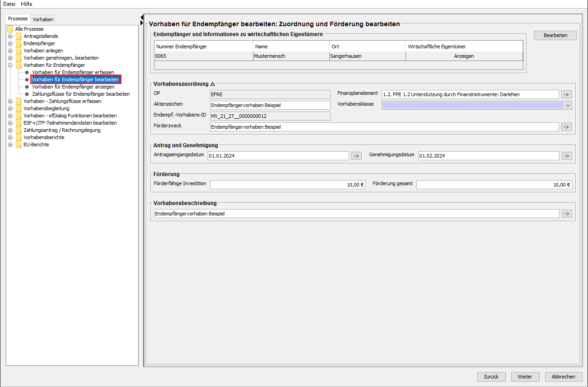Expand Zahlungsantrag / Rechnungslegung node
This screenshot has width=588, height=387.
click(x=10, y=130)
